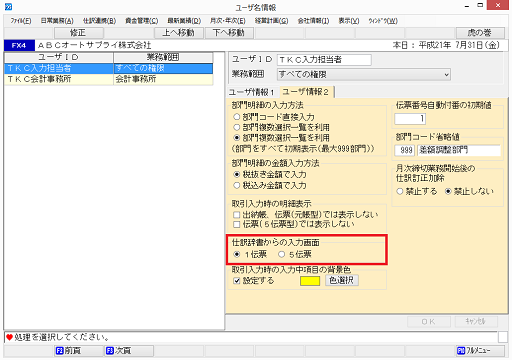The height and width of the screenshot is (360, 512).
Task: Open the 経営計画(G) menu
Action: click(x=271, y=21)
